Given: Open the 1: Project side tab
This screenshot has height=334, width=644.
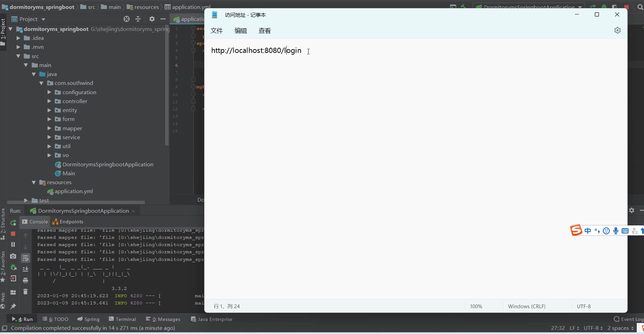Looking at the screenshot, I should coord(3,32).
